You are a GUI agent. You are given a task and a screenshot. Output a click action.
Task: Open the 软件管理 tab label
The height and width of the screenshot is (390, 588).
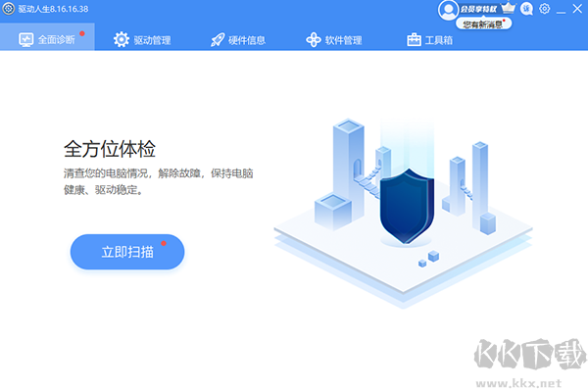(344, 40)
